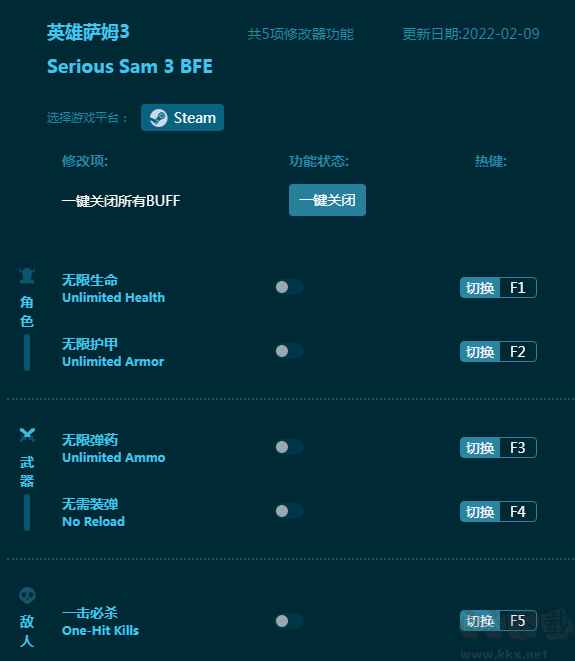Viewport: 575px width, 661px height.
Task: Click 切换 button for F5 hotkey
Action: click(480, 621)
